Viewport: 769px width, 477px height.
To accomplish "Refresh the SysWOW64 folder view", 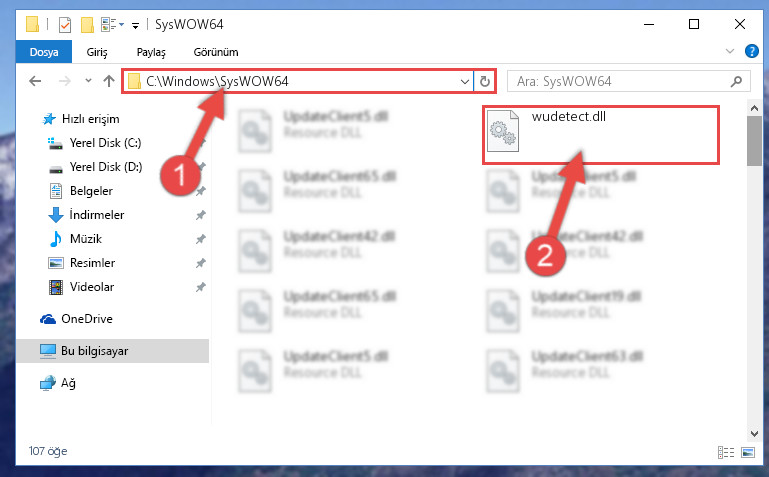I will coord(485,81).
